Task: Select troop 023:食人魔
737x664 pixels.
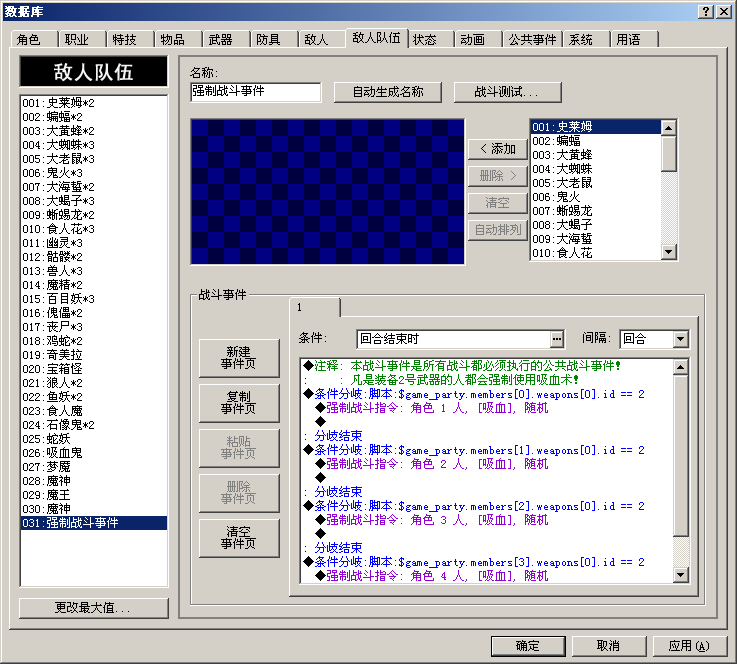Action: 94,411
